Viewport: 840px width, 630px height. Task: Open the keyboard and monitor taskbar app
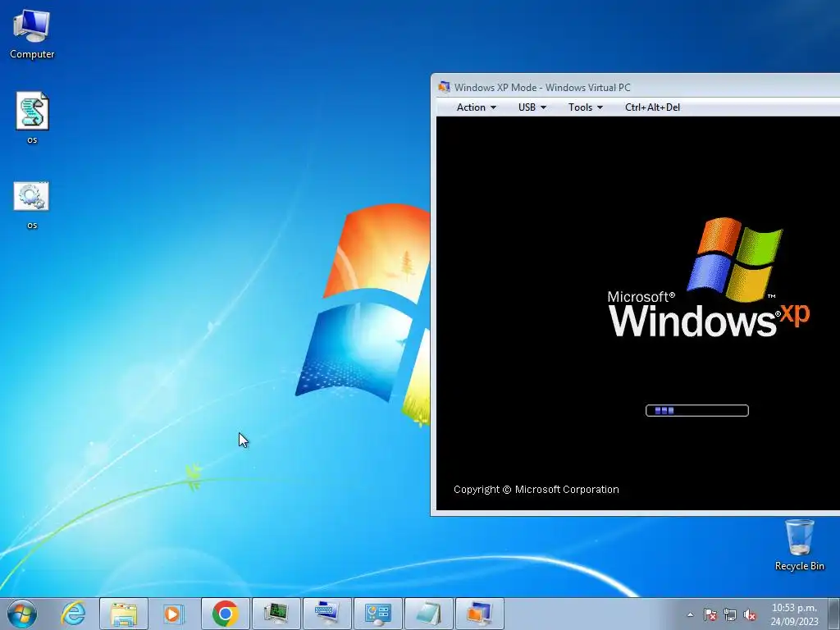[327, 614]
